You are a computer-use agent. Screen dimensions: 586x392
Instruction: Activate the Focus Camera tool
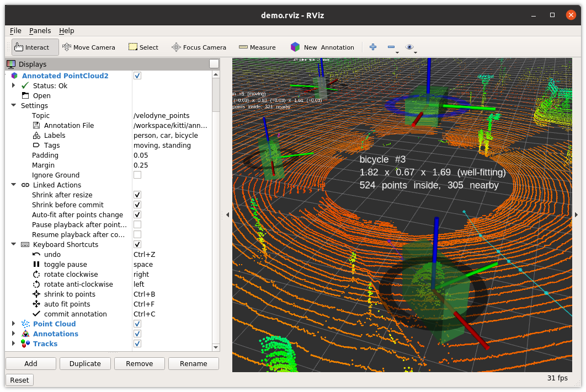tap(199, 47)
